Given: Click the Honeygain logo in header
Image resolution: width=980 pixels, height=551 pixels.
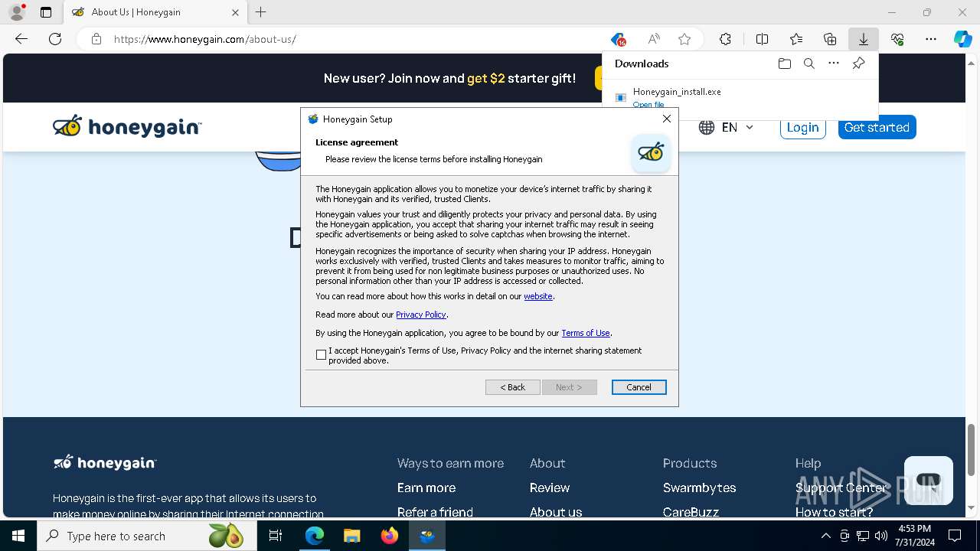Looking at the screenshot, I should [x=127, y=126].
